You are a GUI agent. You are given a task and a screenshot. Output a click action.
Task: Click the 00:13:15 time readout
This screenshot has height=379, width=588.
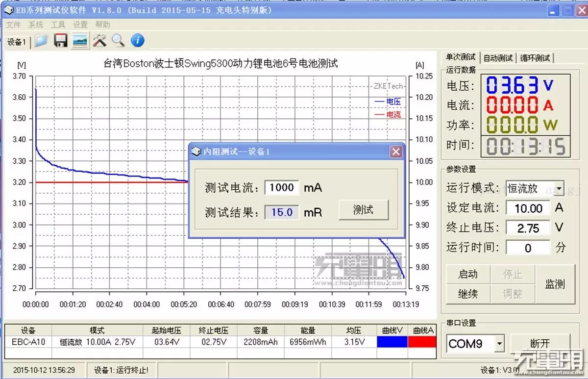click(525, 146)
